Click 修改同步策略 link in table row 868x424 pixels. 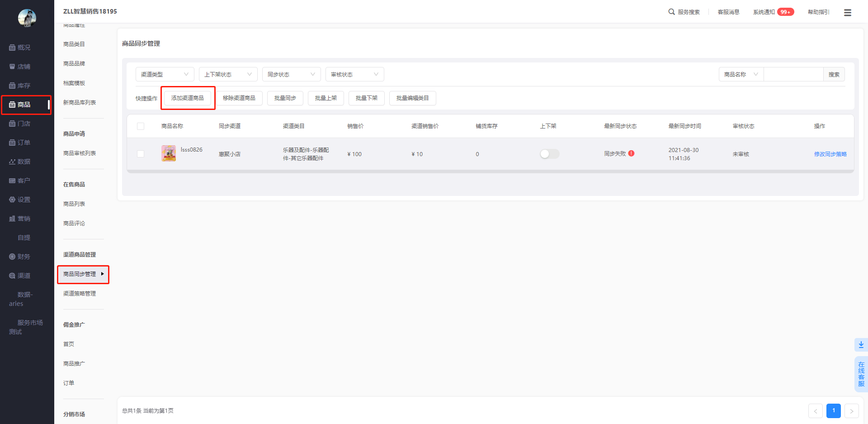pos(830,154)
